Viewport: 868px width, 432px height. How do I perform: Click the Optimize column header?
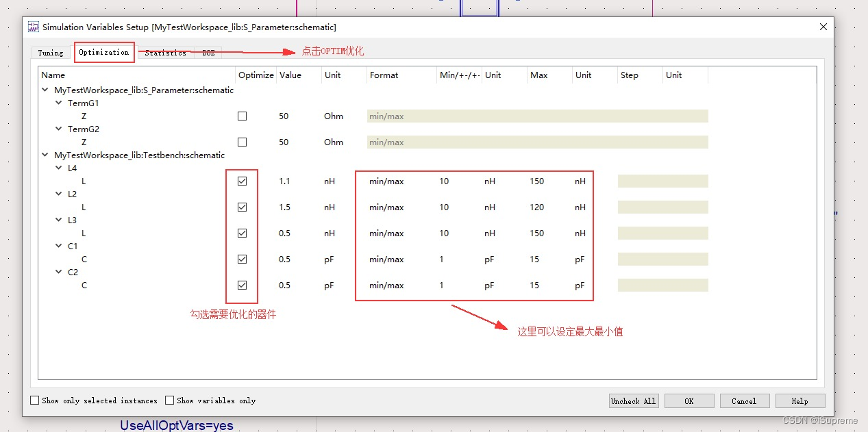(x=256, y=75)
